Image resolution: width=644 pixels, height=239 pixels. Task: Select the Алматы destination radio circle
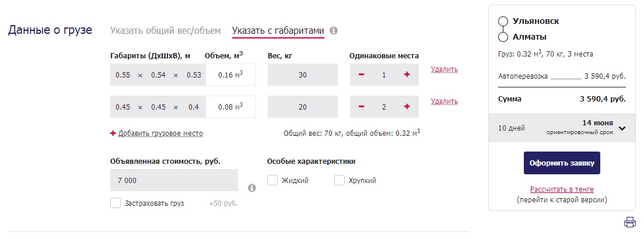pos(503,37)
